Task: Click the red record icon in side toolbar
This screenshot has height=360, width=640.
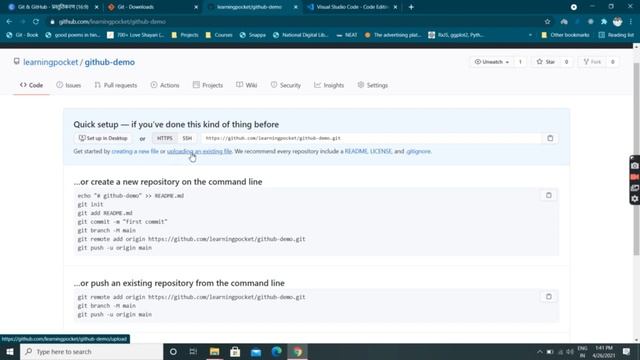Action: (635, 177)
